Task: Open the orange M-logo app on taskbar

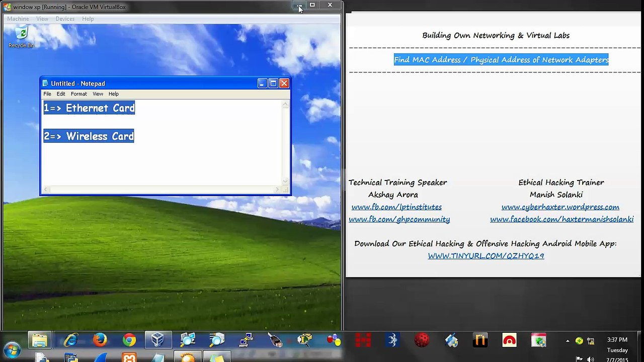Action: tap(480, 340)
